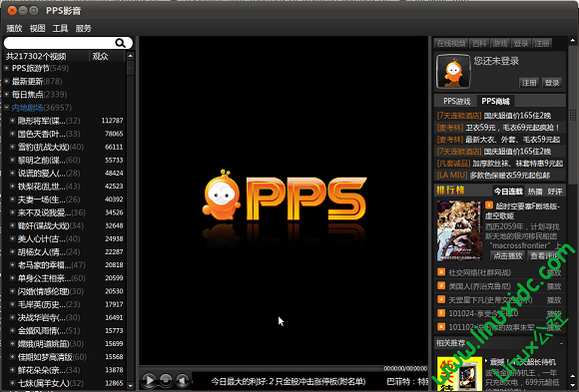Image resolution: width=579 pixels, height=392 pixels.
Task: Open the 游戏 top navigation button
Action: 500,44
